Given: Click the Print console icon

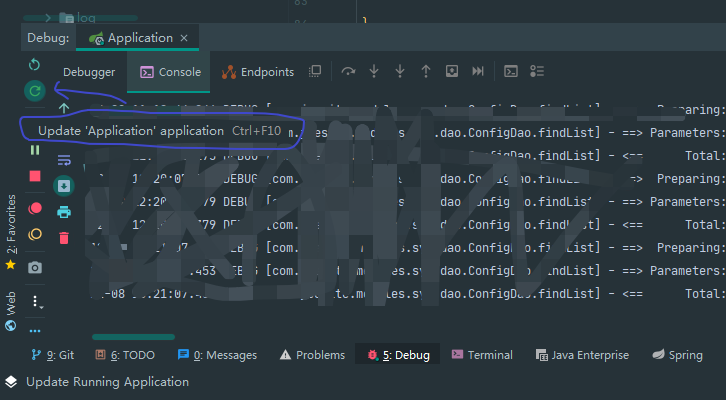Looking at the screenshot, I should coord(64,212).
